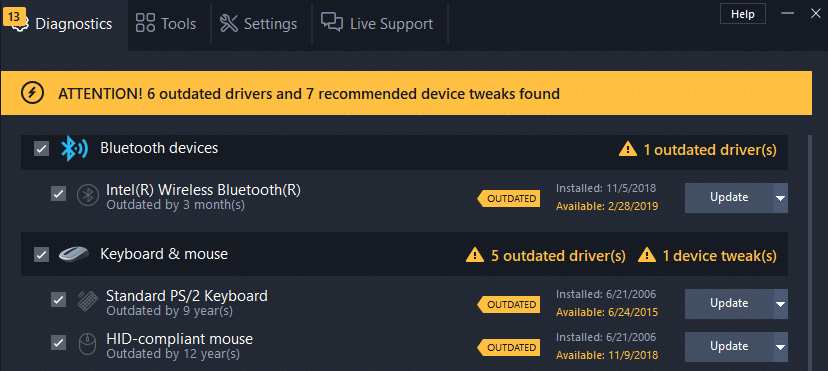Uncheck the Standard PS/2 Keyboard checkbox

point(58,300)
